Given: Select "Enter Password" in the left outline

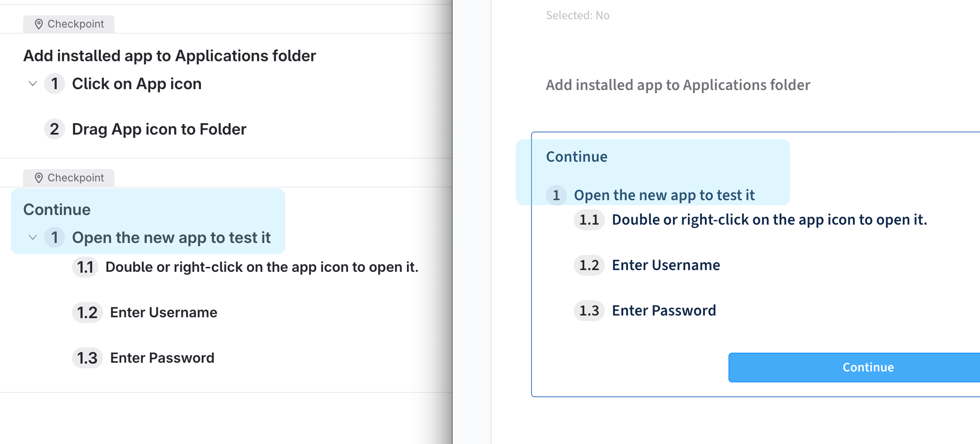Looking at the screenshot, I should 162,358.
